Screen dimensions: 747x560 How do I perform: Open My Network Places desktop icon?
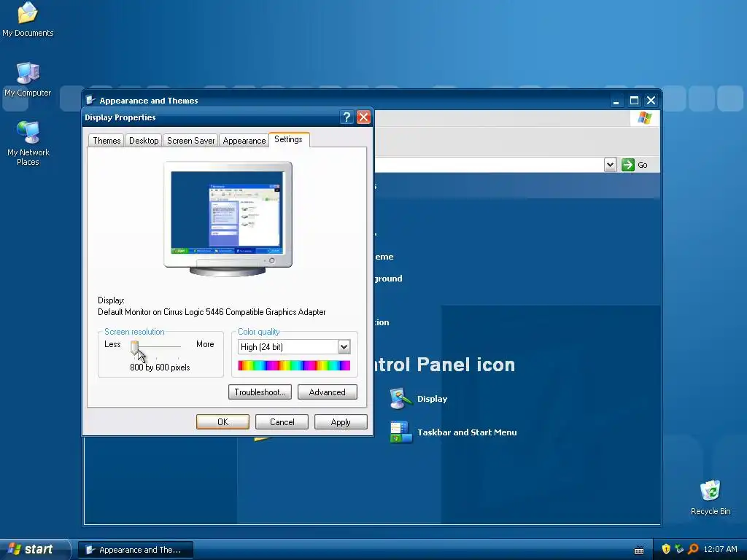[x=28, y=143]
